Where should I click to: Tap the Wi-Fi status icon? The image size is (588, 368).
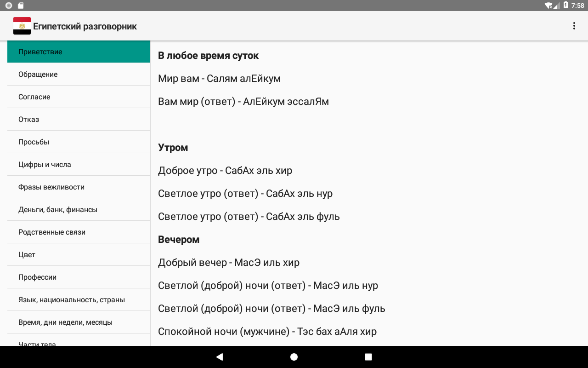tap(548, 6)
